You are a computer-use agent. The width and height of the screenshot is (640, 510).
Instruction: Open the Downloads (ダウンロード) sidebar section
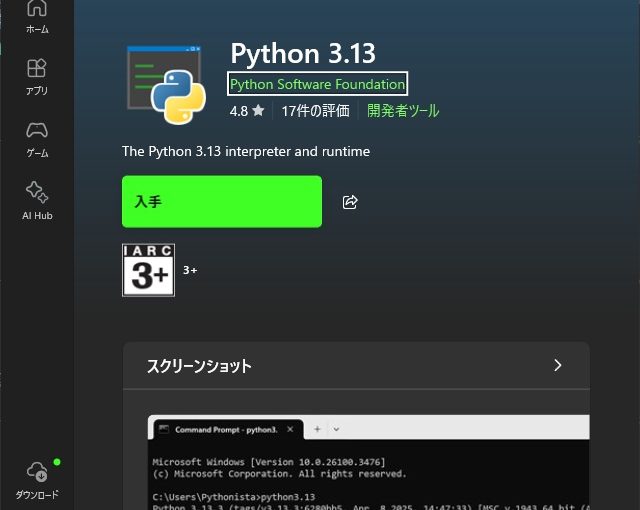tap(37, 480)
